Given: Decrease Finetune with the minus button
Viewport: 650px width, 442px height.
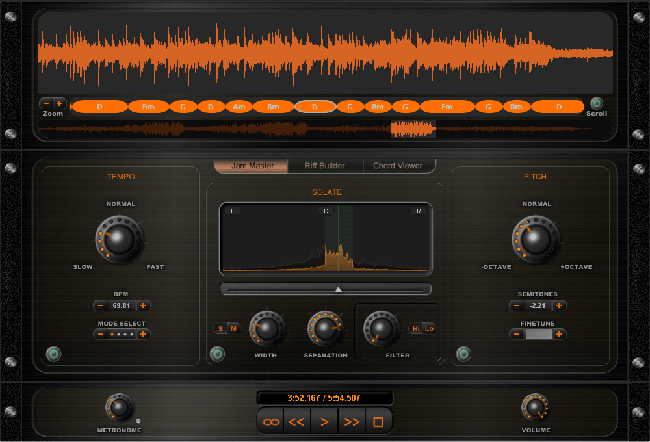Looking at the screenshot, I should click(517, 334).
